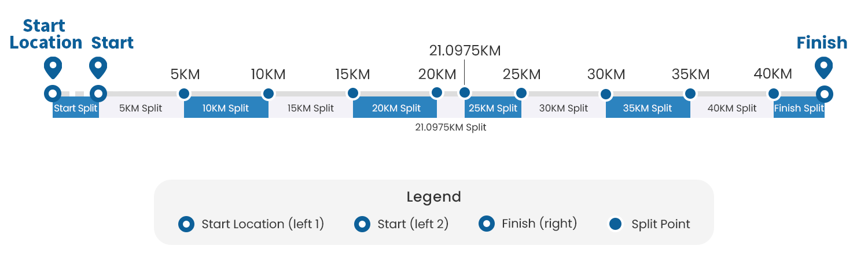Click the 10KM Split segment
This screenshot has width=868, height=264.
coord(226,108)
